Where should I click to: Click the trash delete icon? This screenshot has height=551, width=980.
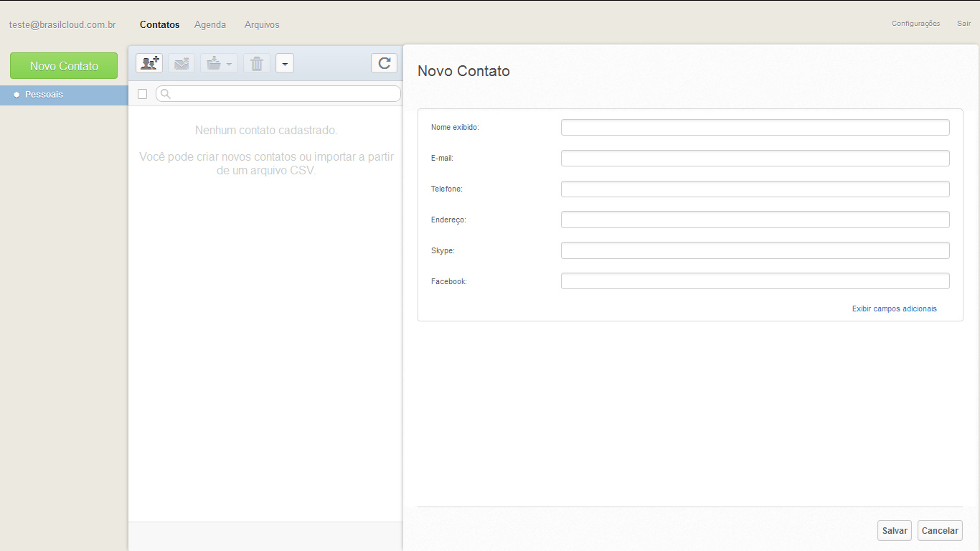point(257,63)
